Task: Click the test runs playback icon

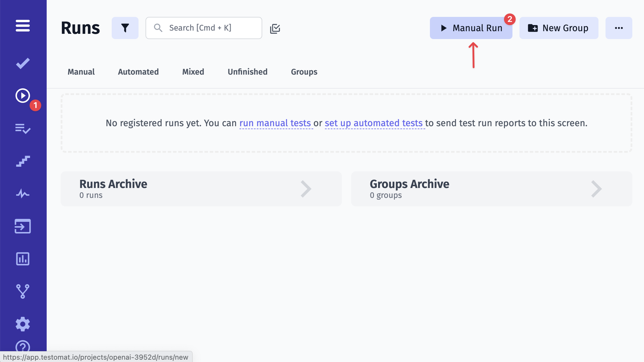Action: pos(23,96)
